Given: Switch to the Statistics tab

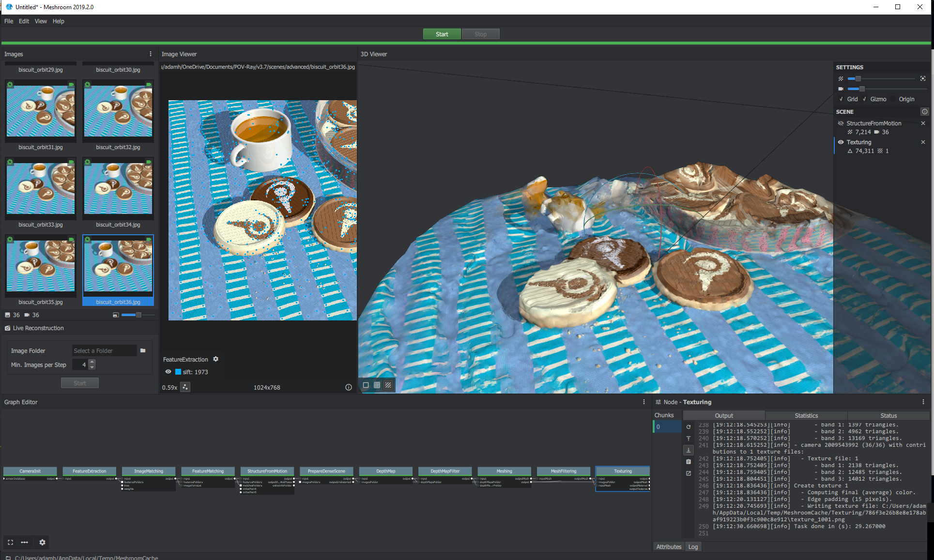Looking at the screenshot, I should point(806,415).
